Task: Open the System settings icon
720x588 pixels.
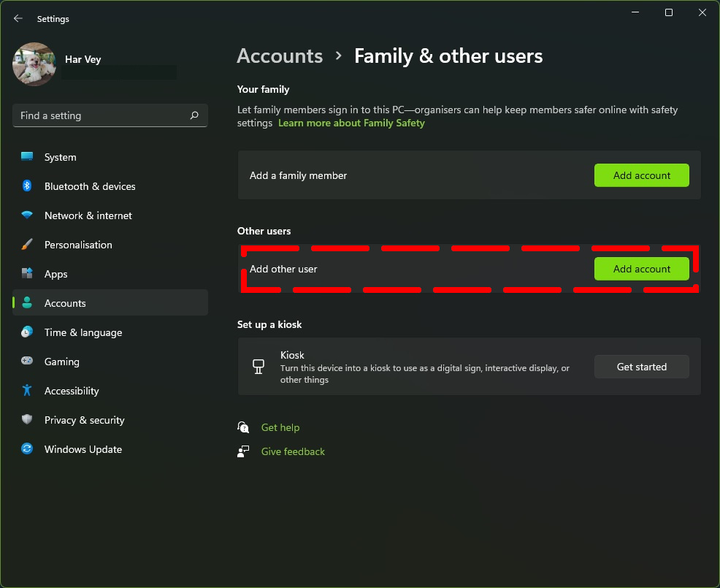Action: 27,156
